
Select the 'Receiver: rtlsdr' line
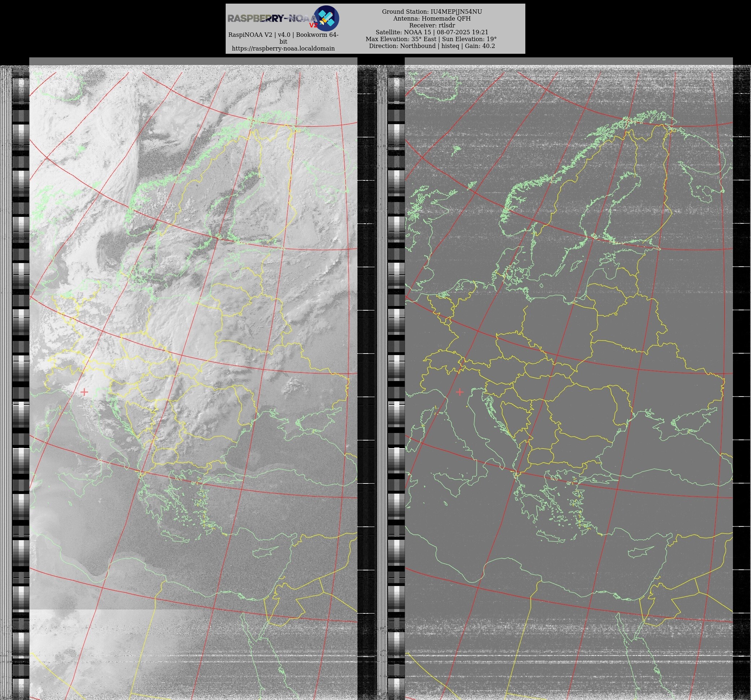[x=432, y=25]
